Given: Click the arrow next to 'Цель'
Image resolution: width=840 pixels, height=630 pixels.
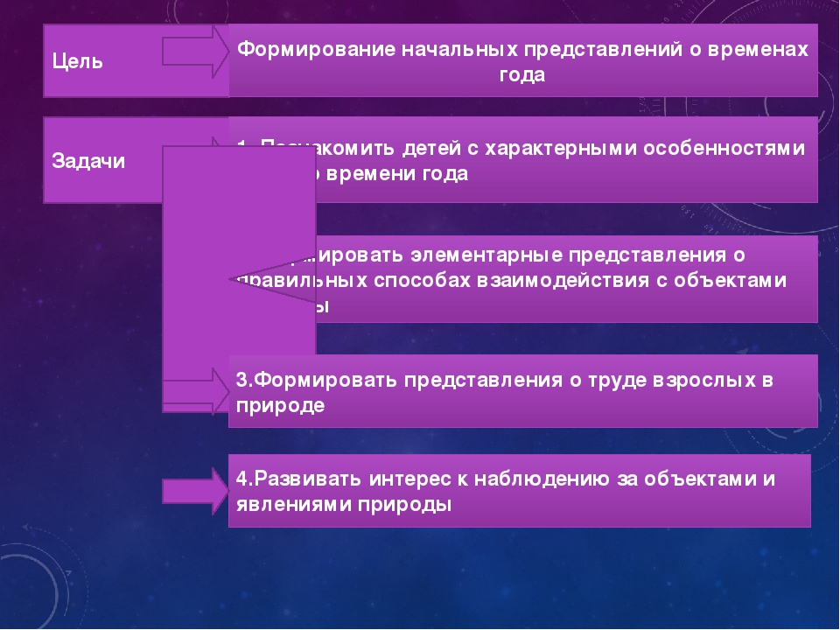Looking at the screenshot, I should pyautogui.click(x=195, y=52).
